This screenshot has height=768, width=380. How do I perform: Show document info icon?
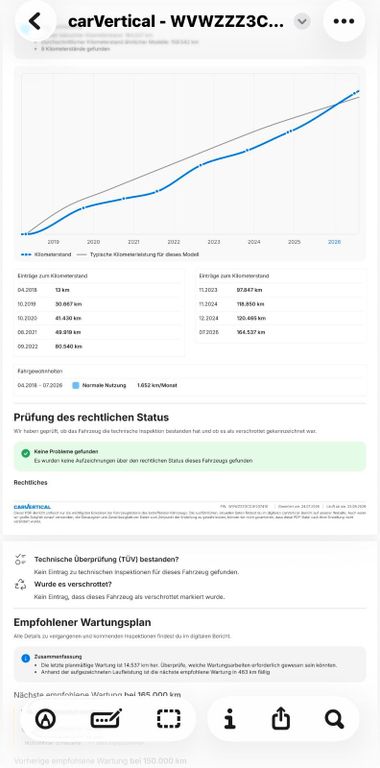click(x=230, y=719)
